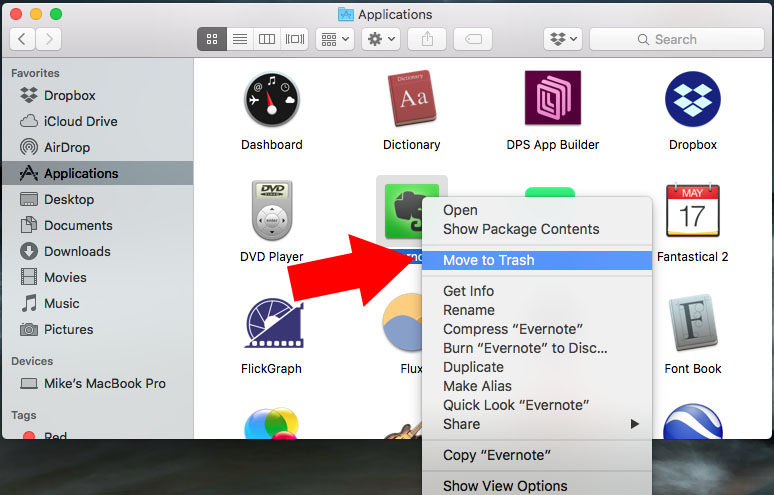Click the DVD Player app icon

(271, 212)
